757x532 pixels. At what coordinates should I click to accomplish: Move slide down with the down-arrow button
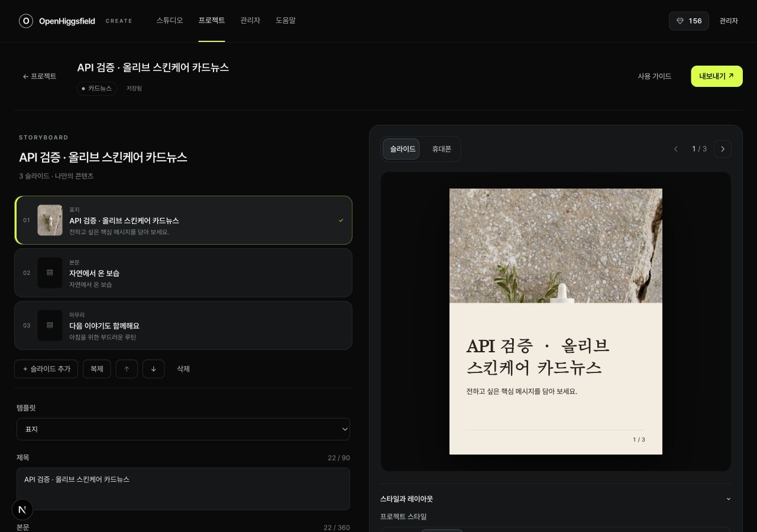pyautogui.click(x=154, y=369)
